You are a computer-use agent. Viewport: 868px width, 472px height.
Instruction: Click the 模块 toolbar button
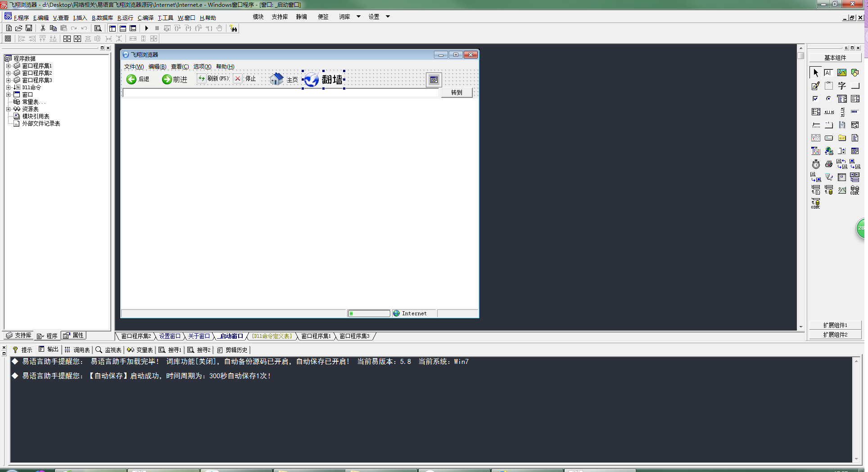click(258, 17)
